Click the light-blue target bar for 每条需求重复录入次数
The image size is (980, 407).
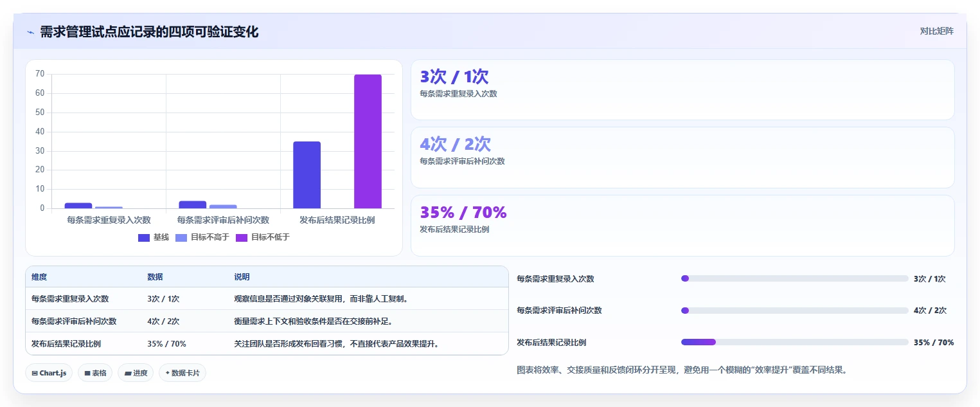point(109,207)
